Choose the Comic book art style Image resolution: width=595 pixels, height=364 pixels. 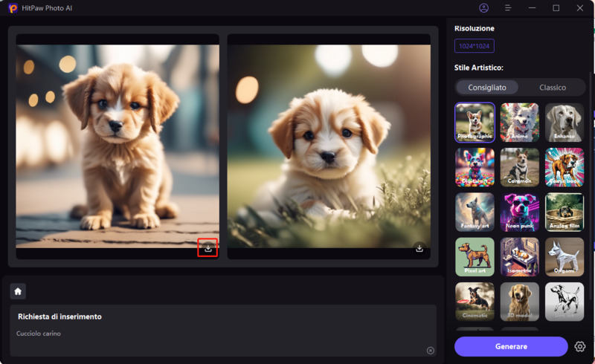click(565, 167)
